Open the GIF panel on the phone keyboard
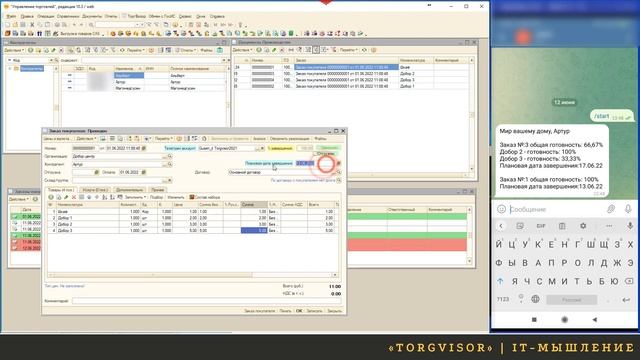This screenshot has height=360, width=640. [541, 226]
